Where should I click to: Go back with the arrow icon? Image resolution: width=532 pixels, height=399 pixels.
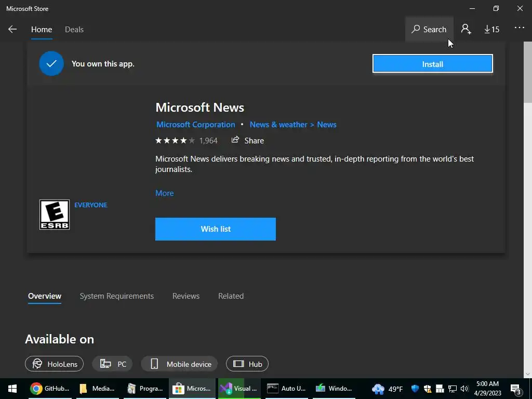tap(12, 29)
